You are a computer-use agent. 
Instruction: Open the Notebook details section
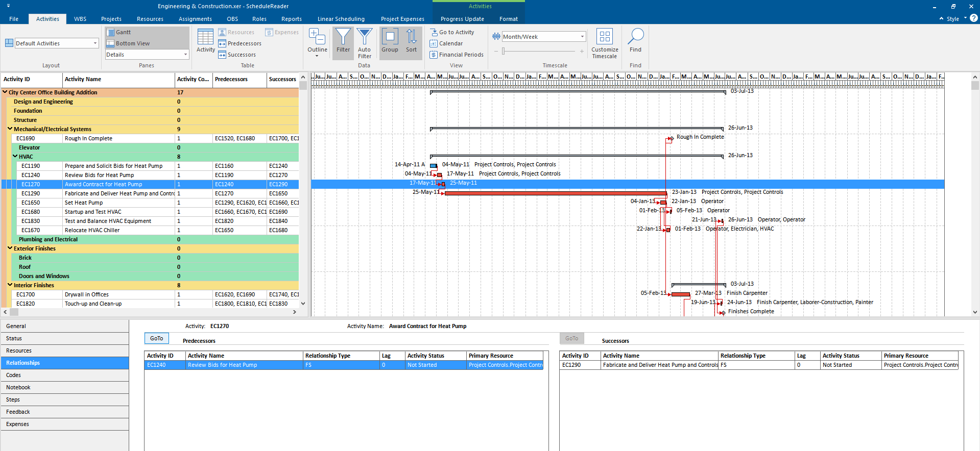[x=64, y=387]
